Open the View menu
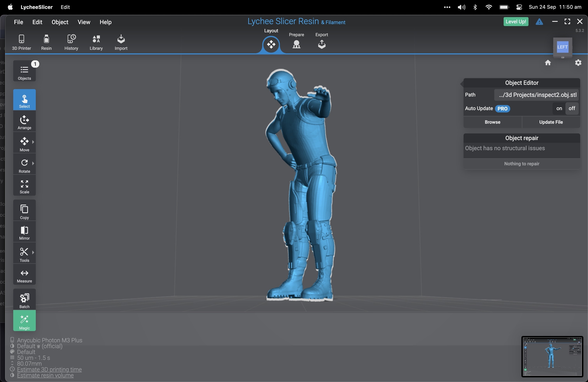Viewport: 588px width, 382px height. [x=84, y=22]
